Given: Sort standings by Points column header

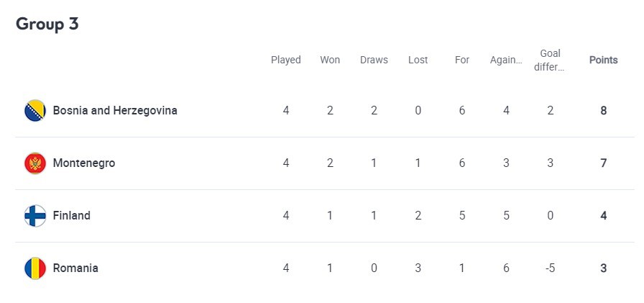Looking at the screenshot, I should pos(603,60).
